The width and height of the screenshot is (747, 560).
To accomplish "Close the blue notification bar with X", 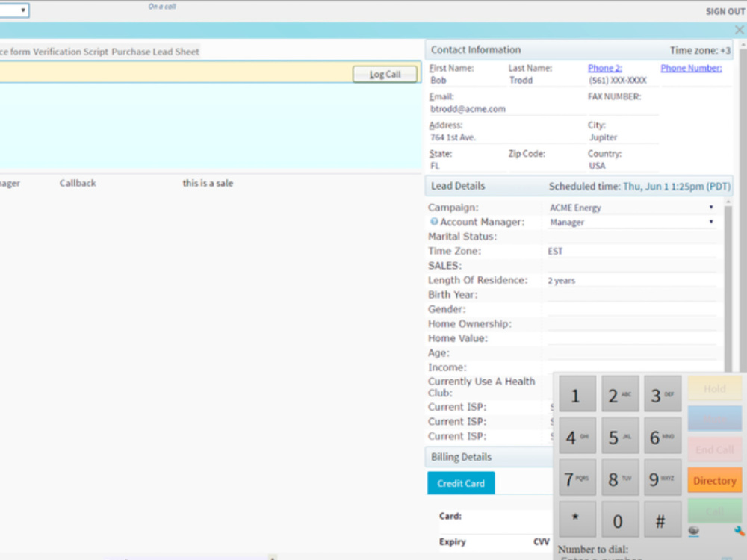I will pos(739,31).
